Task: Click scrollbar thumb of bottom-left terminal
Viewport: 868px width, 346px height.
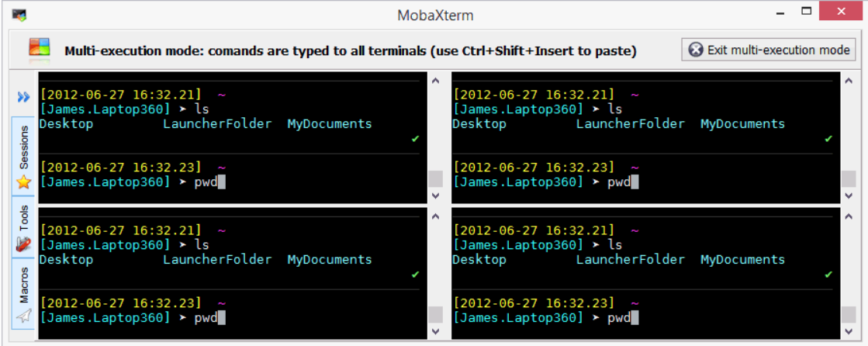Action: 436,314
